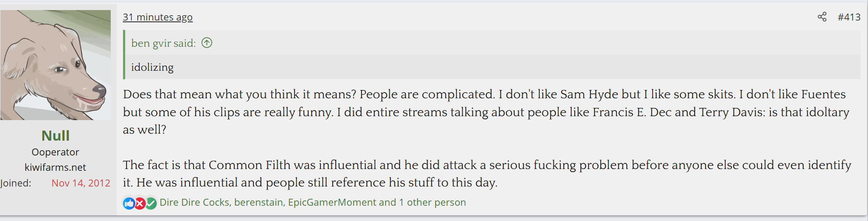Click the "Ooperator" user title
Image resolution: width=868 pixels, height=221 pixels.
56,152
